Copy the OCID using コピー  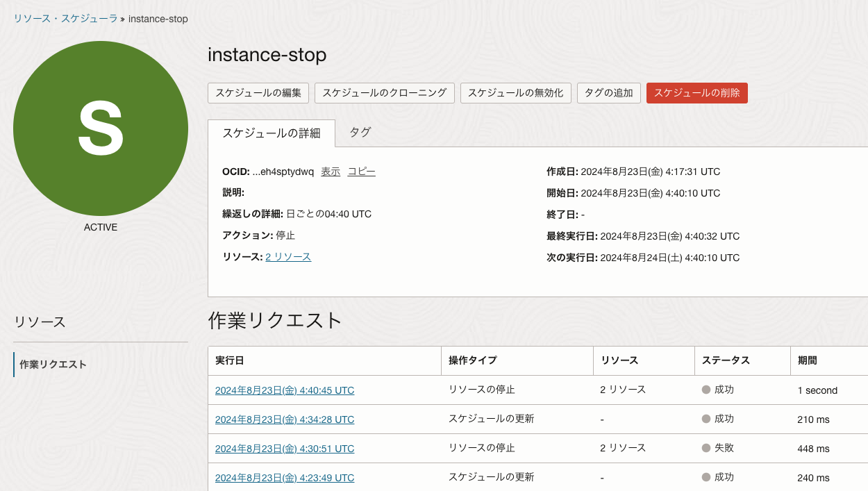(x=361, y=171)
